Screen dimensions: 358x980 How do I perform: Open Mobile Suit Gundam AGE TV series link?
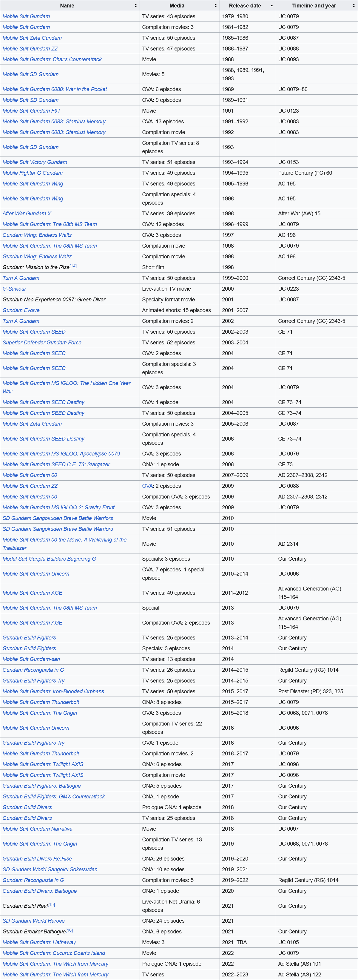pos(32,593)
